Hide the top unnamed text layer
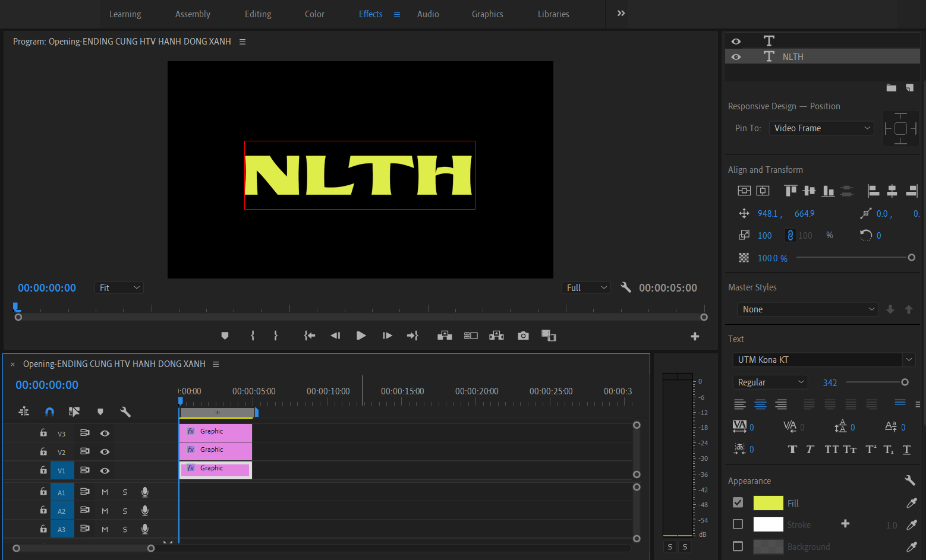926x560 pixels. (x=736, y=42)
